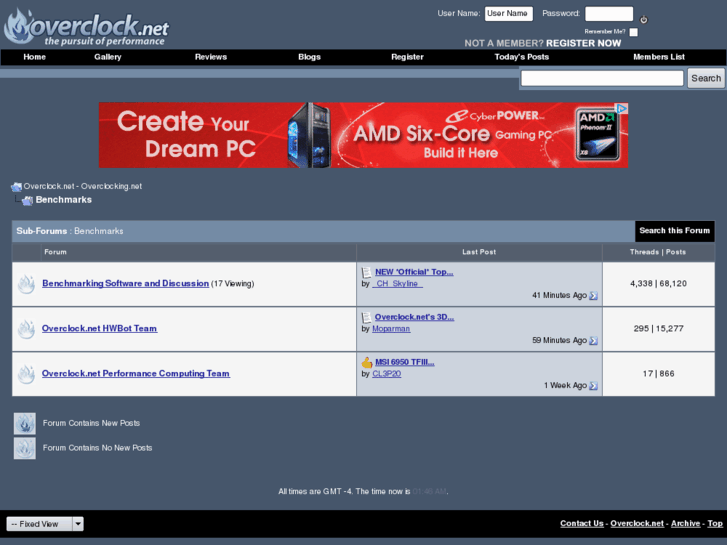Click the REGISTER NOW link
The image size is (727, 545).
pos(583,44)
